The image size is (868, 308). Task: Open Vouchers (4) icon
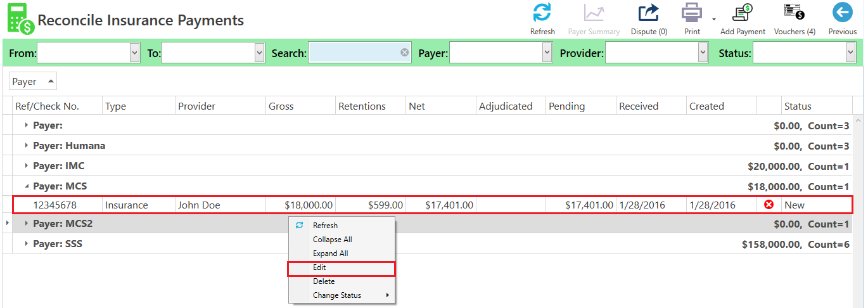794,11
